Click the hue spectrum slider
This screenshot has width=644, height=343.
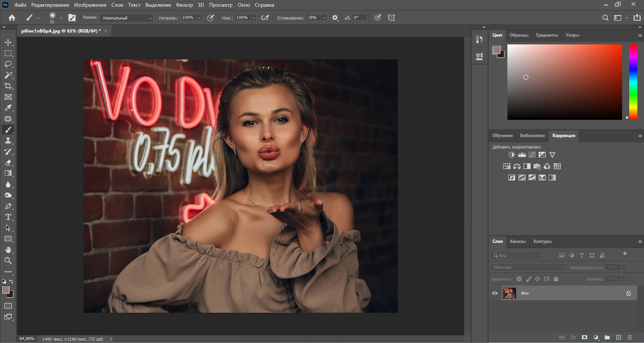pyautogui.click(x=633, y=82)
